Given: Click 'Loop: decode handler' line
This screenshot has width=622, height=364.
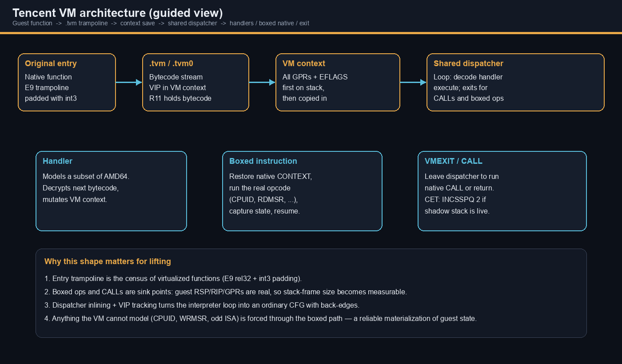Looking at the screenshot, I should coord(468,77).
